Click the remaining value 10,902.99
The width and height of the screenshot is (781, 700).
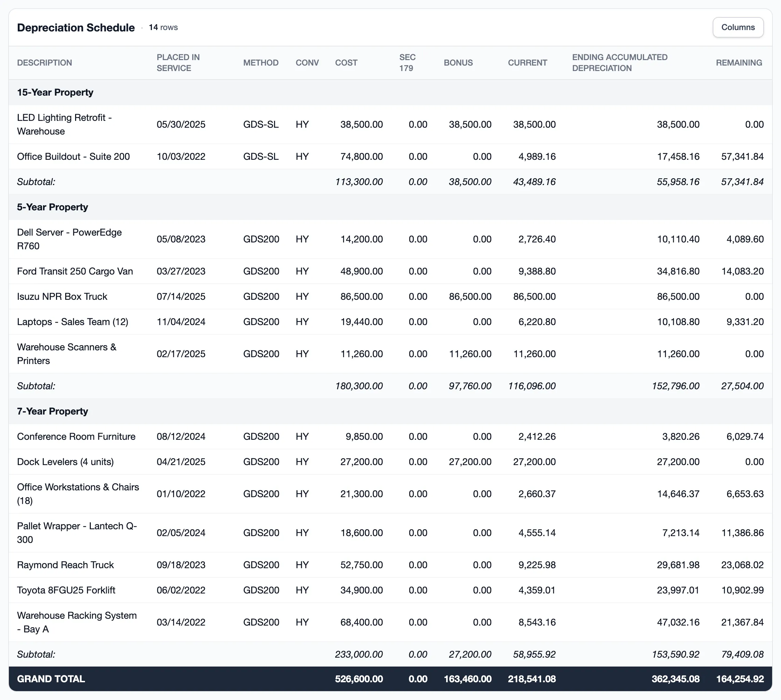click(x=742, y=590)
